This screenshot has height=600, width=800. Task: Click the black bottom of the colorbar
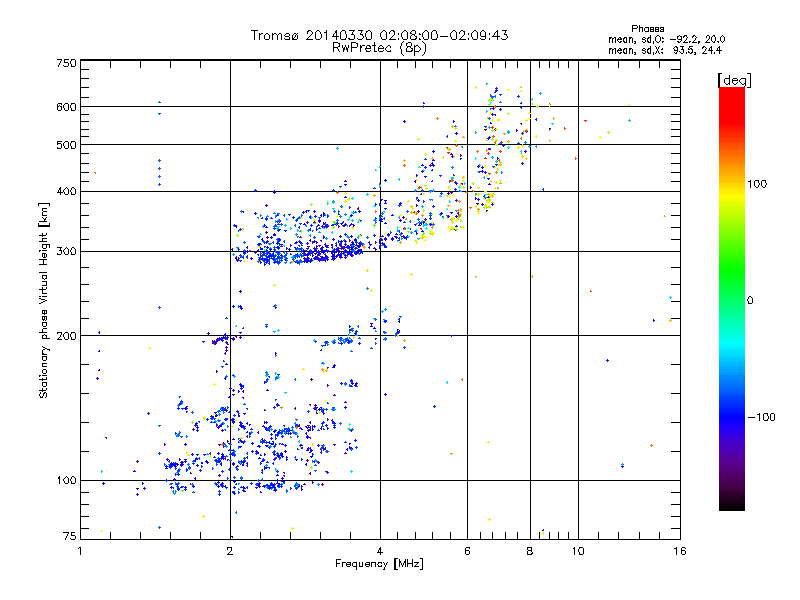click(732, 503)
